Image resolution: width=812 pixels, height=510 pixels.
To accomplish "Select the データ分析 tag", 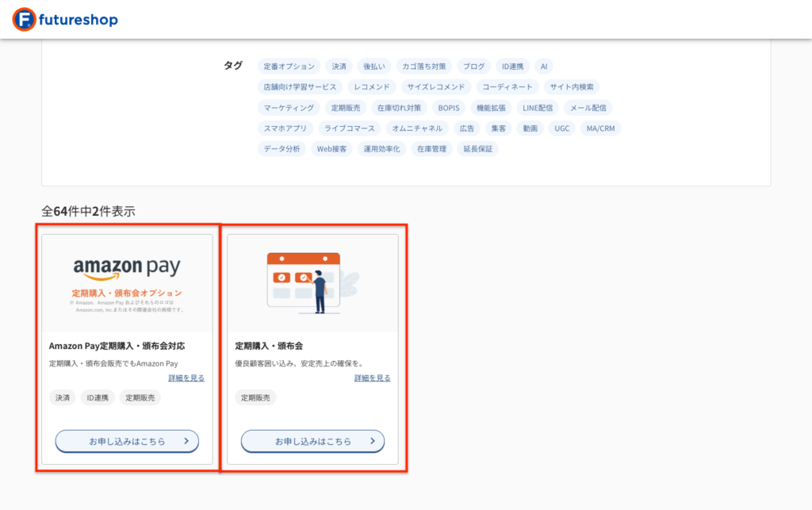I will click(x=282, y=149).
